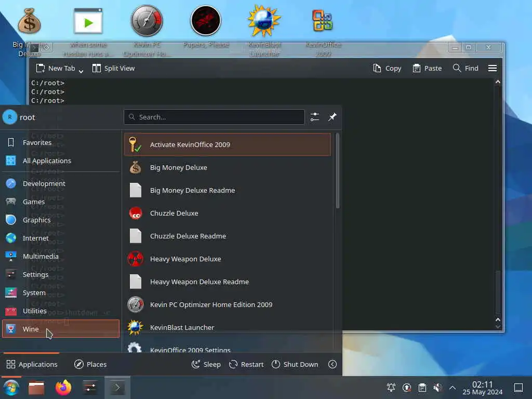
Task: Launch Papers, Please desktop icon
Action: (206, 21)
